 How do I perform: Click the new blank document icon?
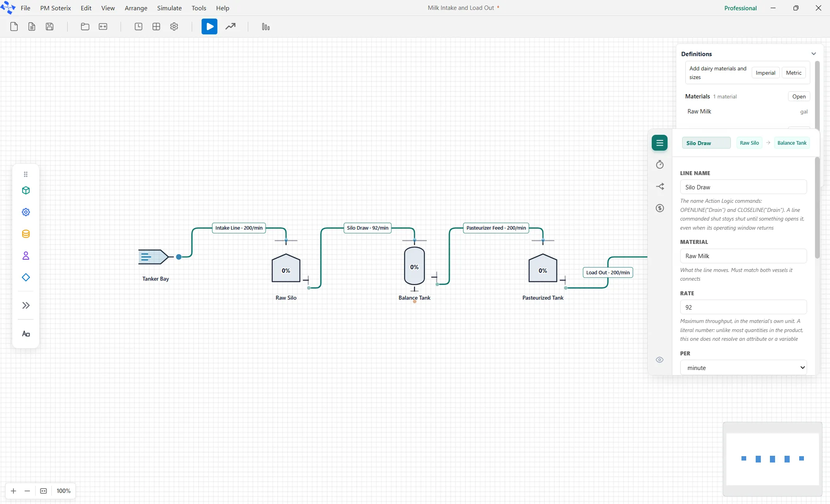(14, 26)
